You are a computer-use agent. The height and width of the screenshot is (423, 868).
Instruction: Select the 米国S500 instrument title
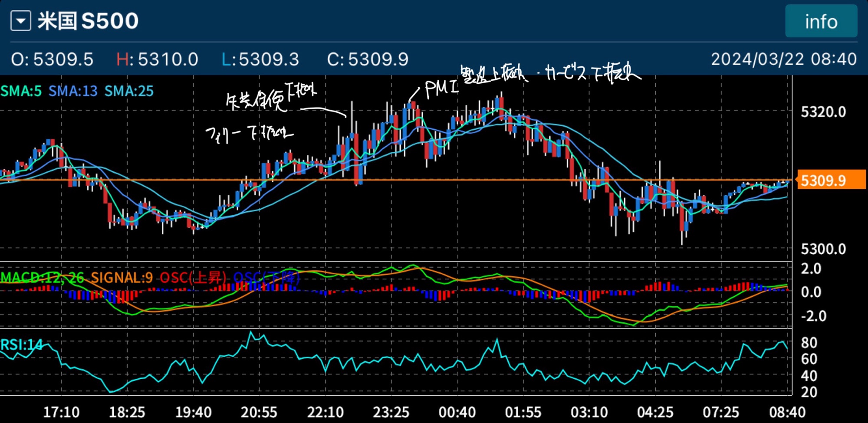pos(88,21)
